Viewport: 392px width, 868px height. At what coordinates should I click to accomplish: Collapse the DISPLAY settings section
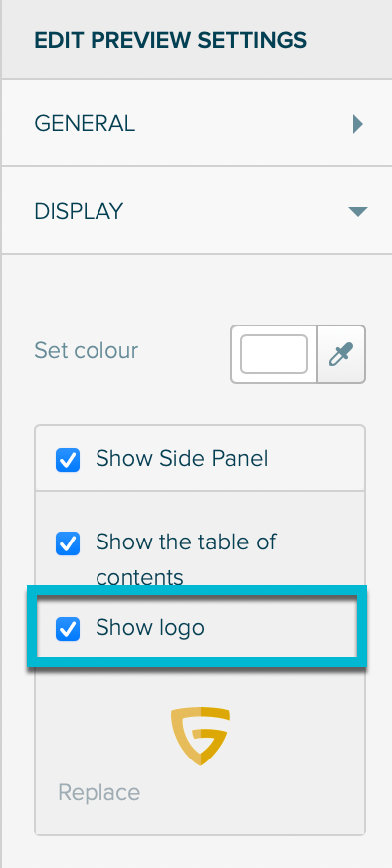(x=196, y=210)
